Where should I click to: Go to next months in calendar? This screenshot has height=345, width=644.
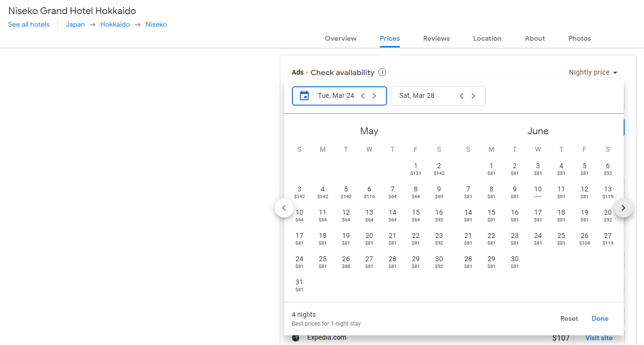624,208
